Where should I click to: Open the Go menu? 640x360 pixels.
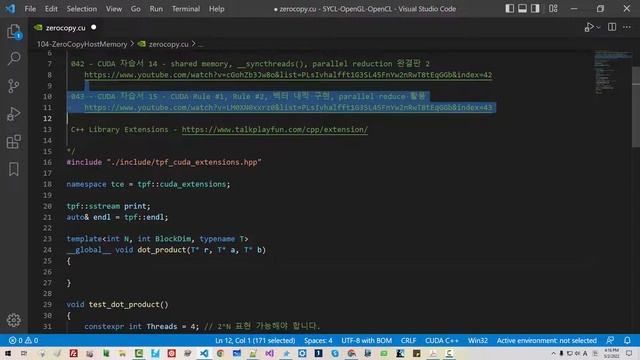point(136,9)
